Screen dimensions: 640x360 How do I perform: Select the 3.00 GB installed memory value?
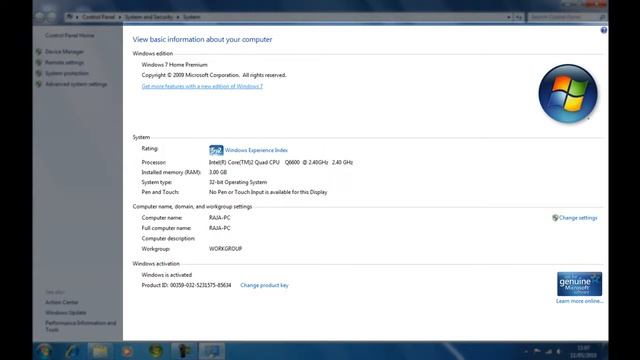(218, 172)
